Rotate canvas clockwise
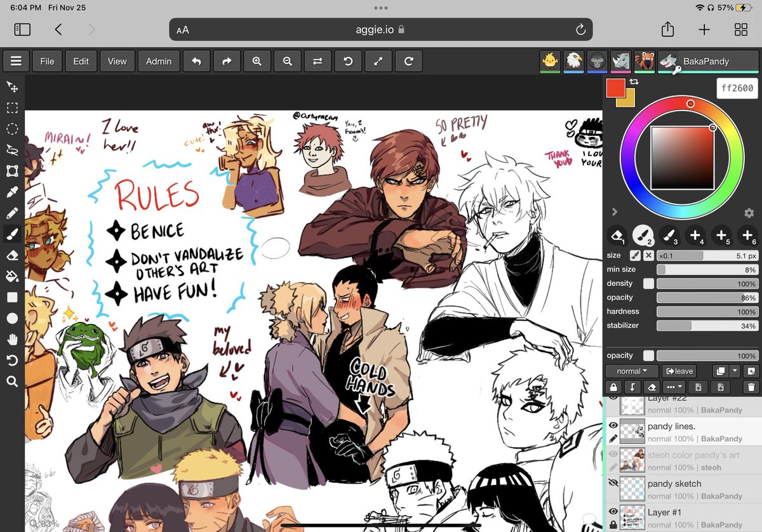 tap(409, 62)
